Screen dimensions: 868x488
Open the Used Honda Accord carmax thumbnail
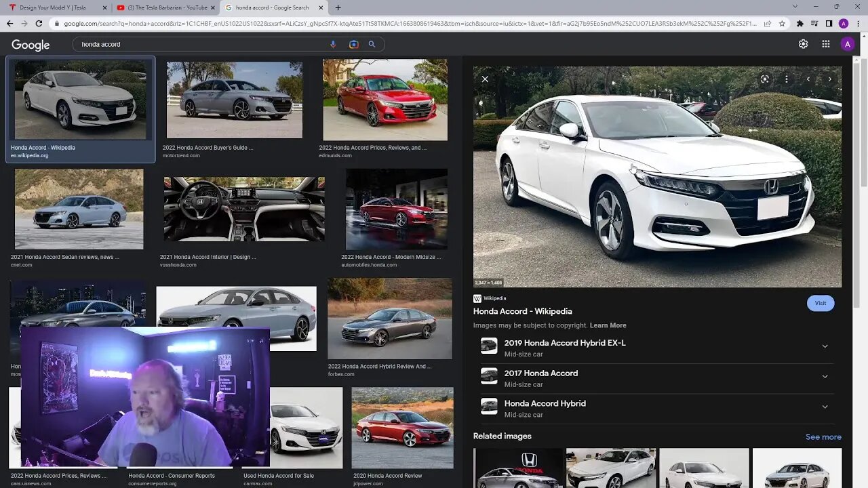pyautogui.click(x=307, y=428)
